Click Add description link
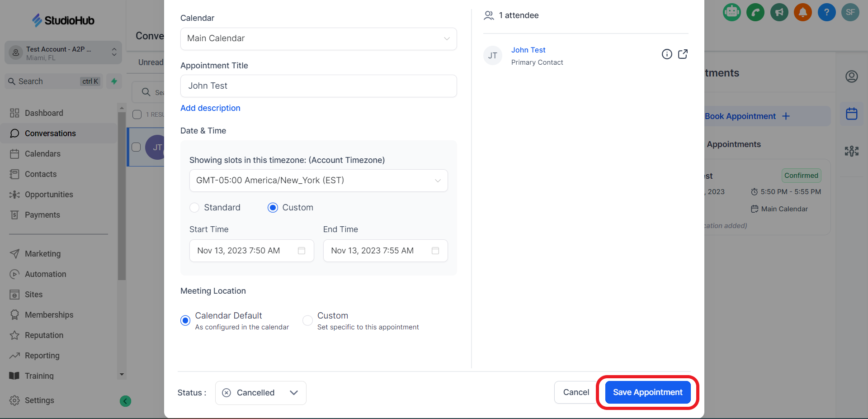This screenshot has width=868, height=419. pos(210,108)
